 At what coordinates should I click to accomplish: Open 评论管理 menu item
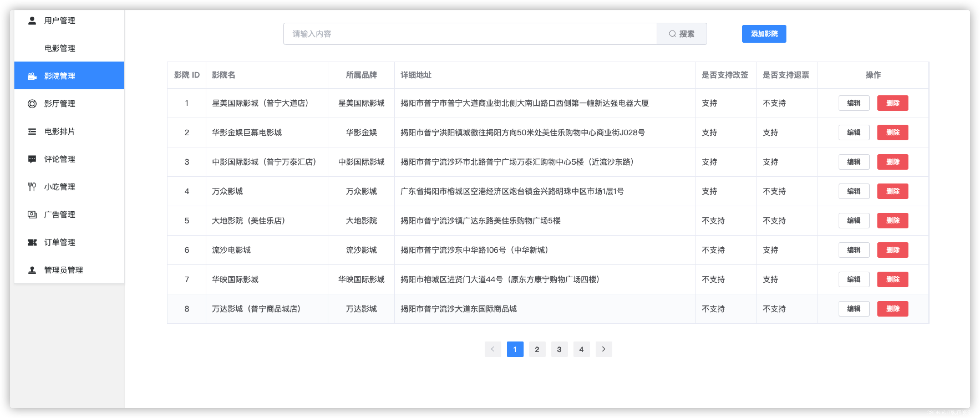pos(69,159)
